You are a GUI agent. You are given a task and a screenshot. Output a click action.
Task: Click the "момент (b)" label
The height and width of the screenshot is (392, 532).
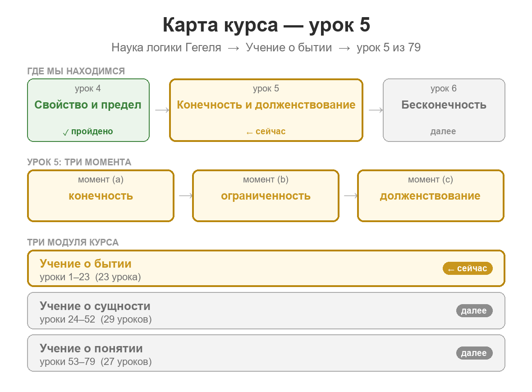pos(266,179)
